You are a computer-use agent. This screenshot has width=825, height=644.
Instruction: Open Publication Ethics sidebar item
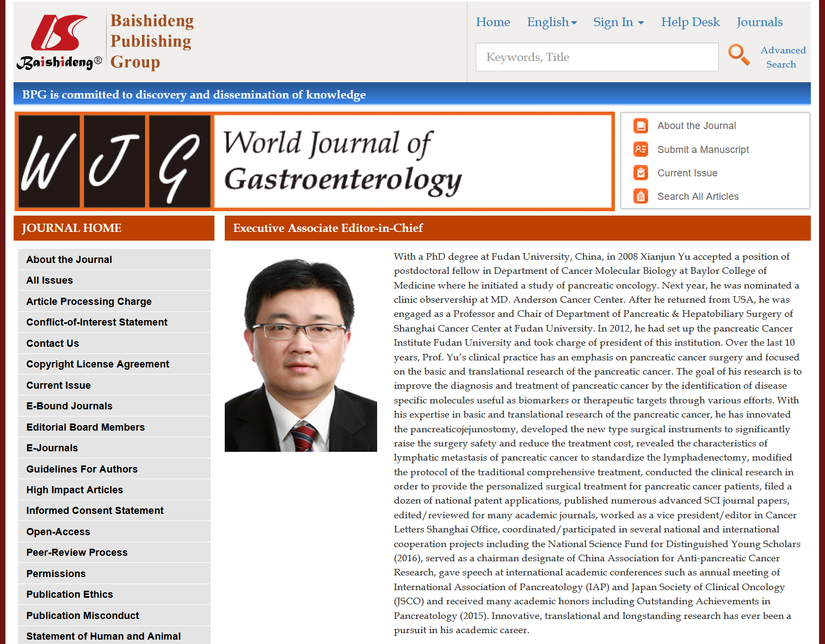coord(114,594)
